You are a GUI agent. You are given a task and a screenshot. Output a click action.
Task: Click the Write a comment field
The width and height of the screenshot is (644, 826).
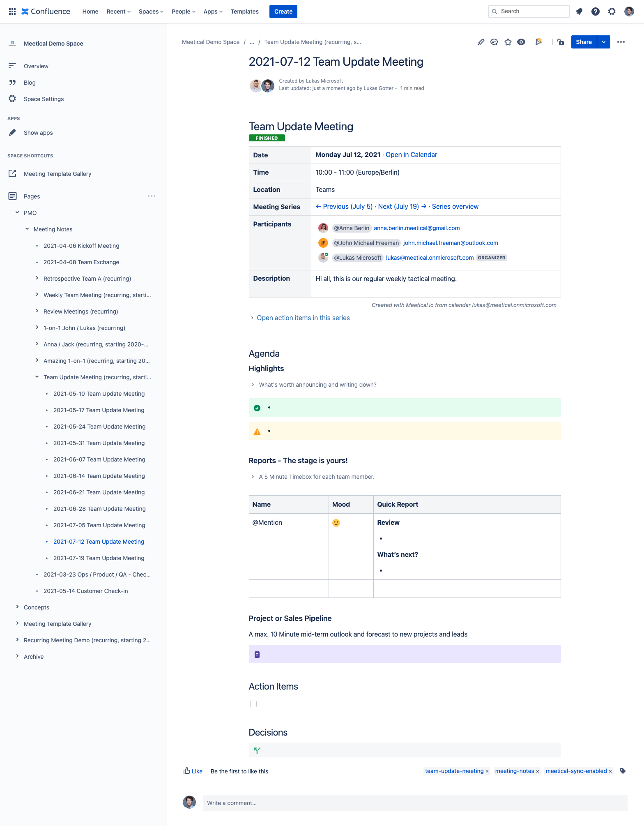(x=415, y=803)
